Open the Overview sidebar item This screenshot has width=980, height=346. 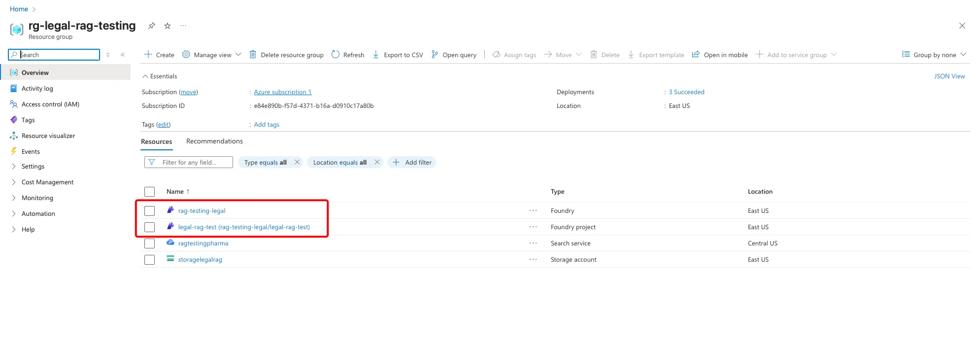[65, 72]
